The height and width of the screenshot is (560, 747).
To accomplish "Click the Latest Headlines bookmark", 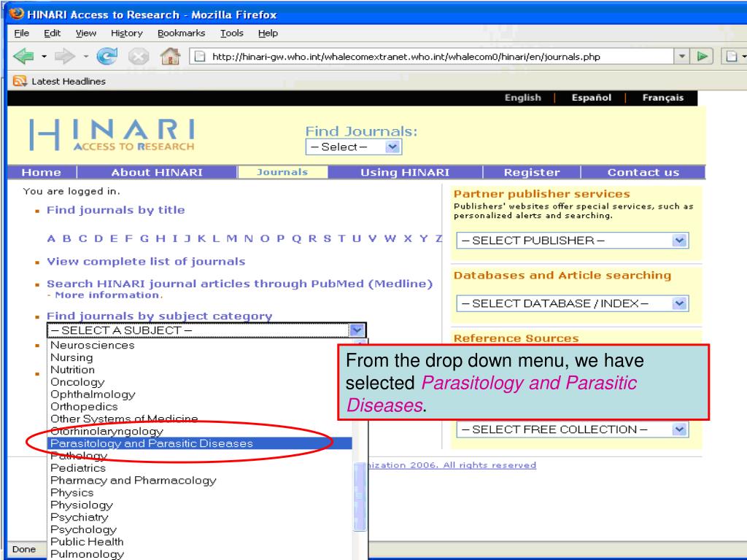I will click(68, 82).
